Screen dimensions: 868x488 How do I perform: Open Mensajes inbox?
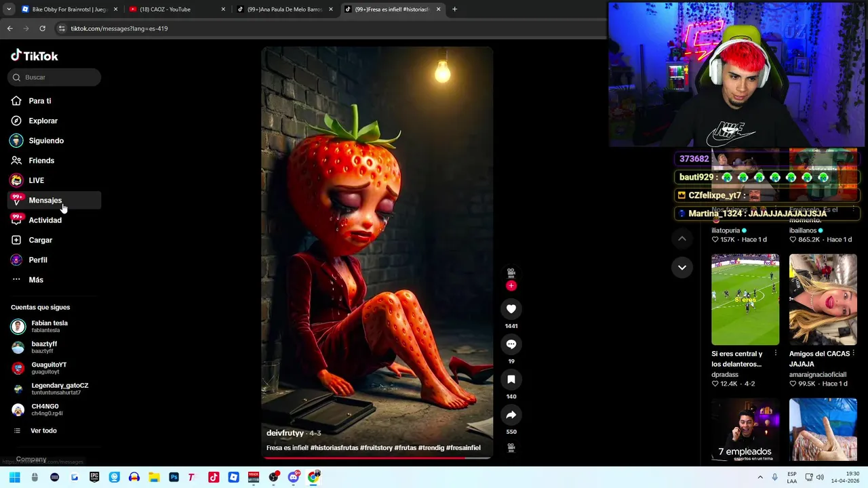click(x=54, y=200)
